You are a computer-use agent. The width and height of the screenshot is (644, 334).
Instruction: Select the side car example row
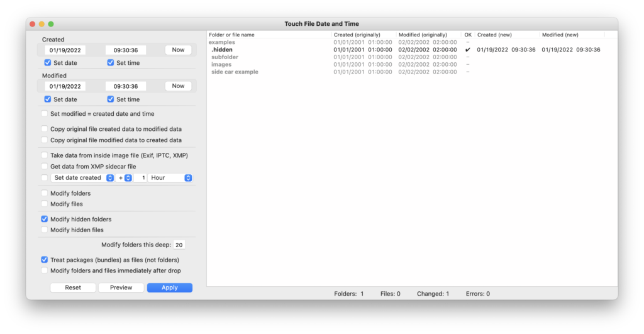pos(412,72)
